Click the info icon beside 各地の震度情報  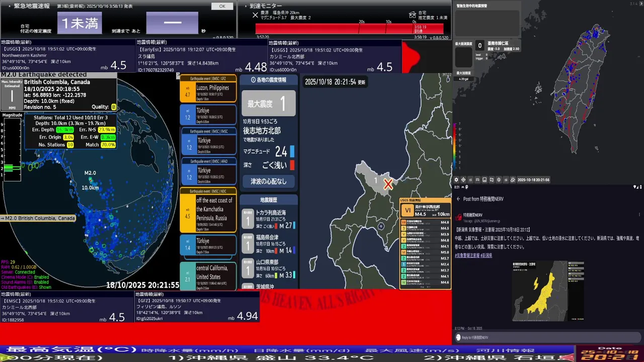(254, 80)
